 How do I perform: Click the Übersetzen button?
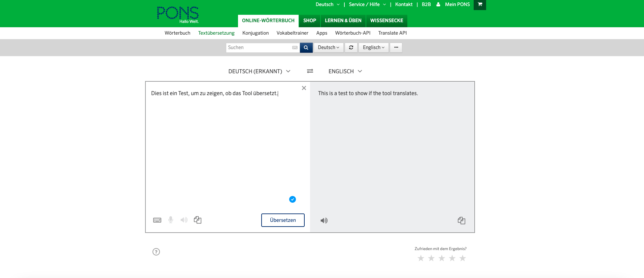click(283, 220)
